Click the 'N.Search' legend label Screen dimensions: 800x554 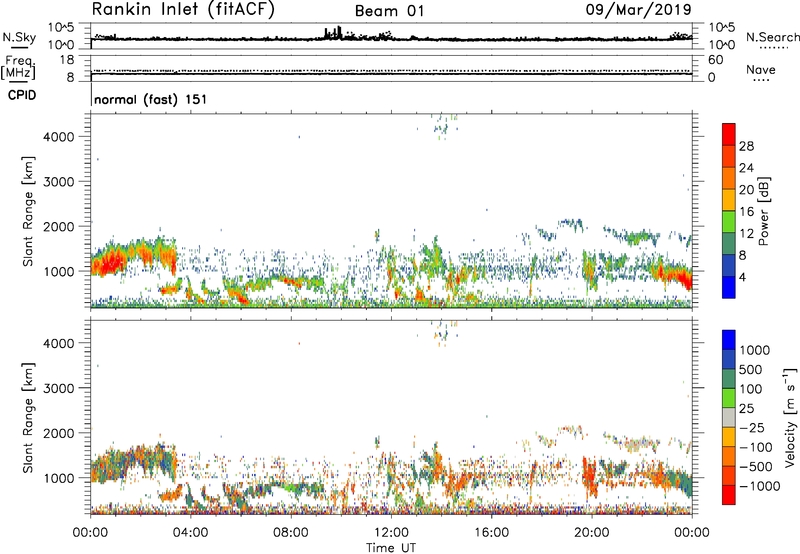click(772, 37)
